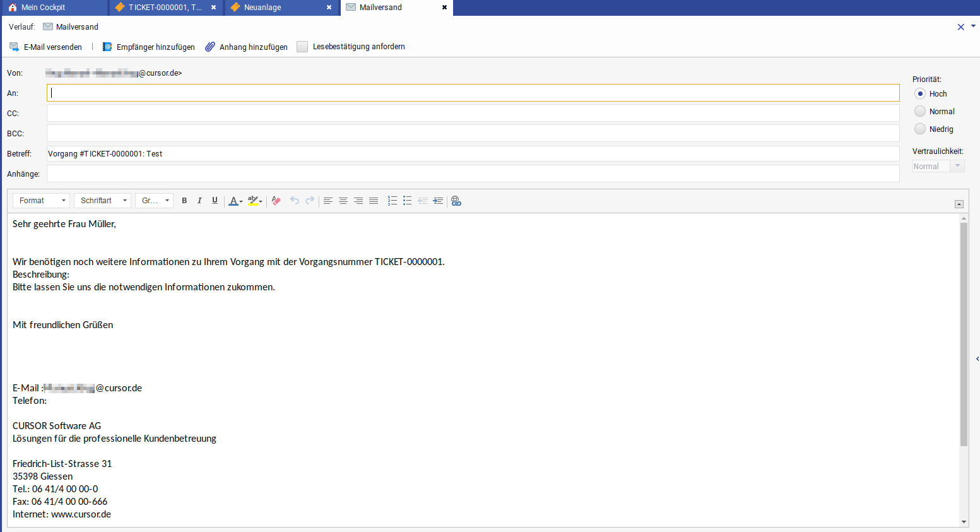Viewport: 980px width, 532px height.
Task: Open the Verlauf menu dropdown arrow
Action: (973, 27)
